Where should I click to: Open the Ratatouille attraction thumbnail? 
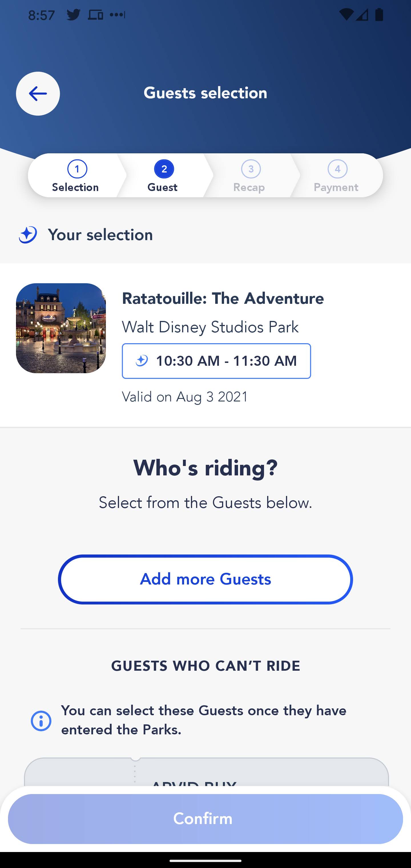(61, 328)
